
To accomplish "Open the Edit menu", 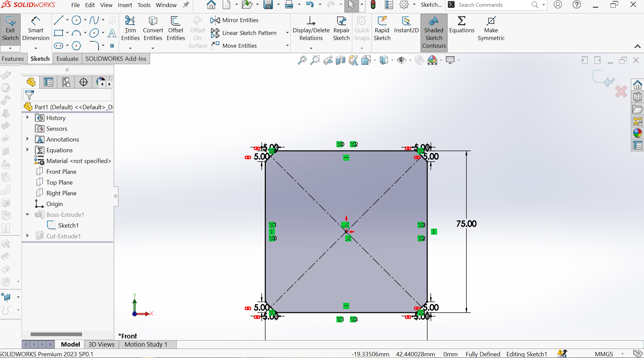I will [90, 5].
